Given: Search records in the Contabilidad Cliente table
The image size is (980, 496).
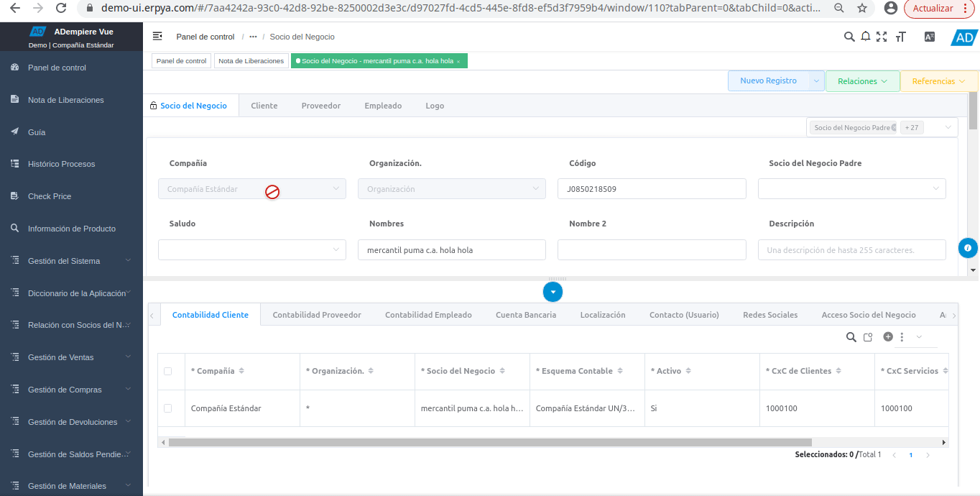Looking at the screenshot, I should coord(851,337).
